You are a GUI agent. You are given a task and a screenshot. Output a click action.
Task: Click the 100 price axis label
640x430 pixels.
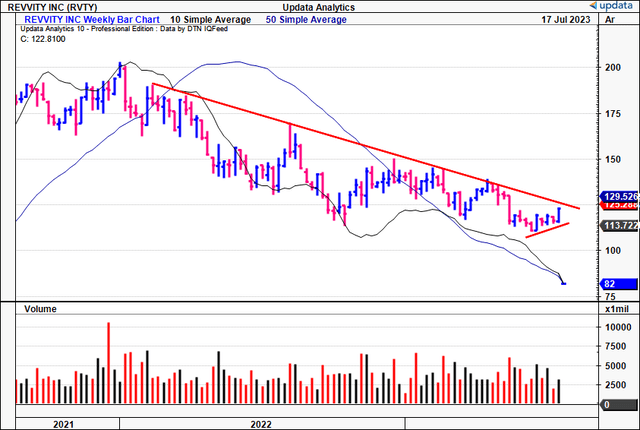click(613, 250)
